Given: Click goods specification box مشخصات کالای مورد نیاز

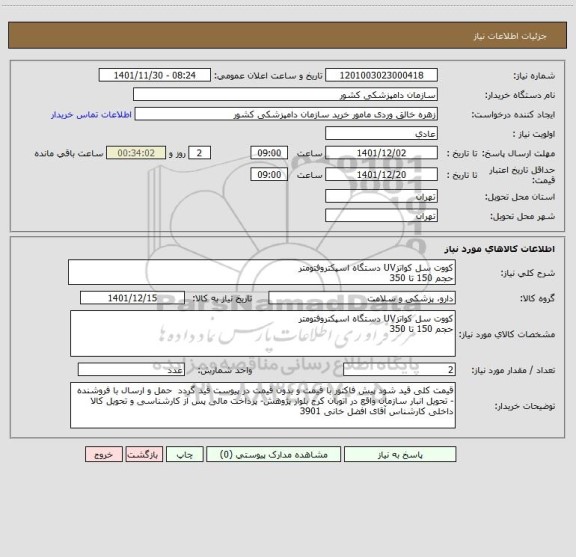Looking at the screenshot, I should click(x=263, y=334).
